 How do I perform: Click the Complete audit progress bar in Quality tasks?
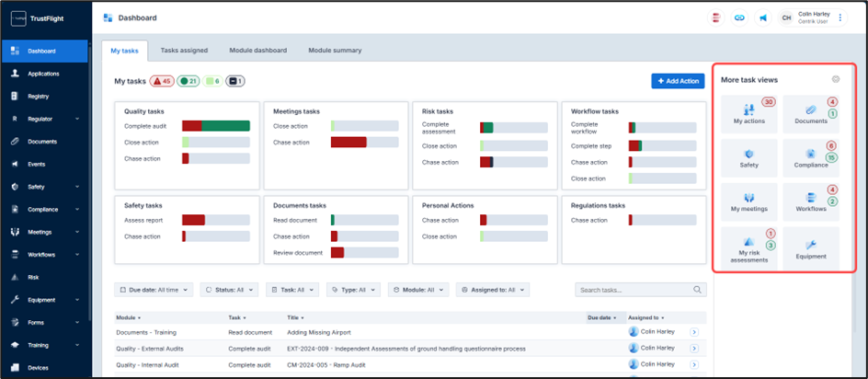(216, 126)
